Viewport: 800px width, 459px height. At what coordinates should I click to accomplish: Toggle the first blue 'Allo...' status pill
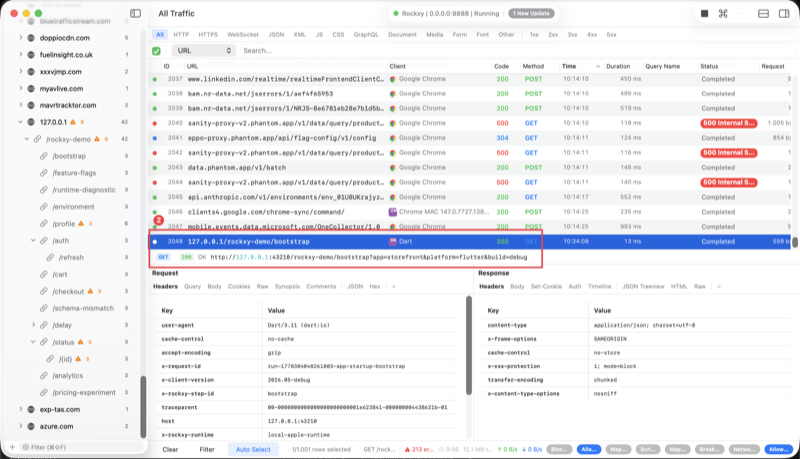pos(589,449)
